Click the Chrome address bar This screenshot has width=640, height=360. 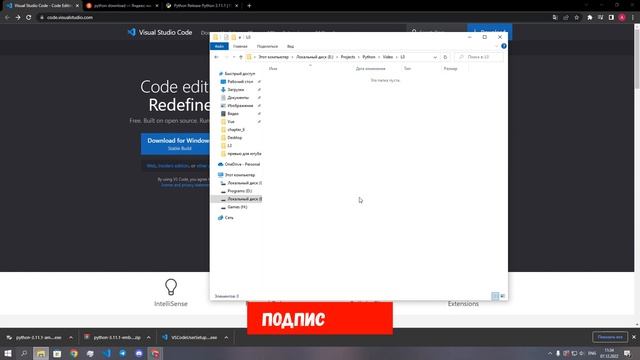click(x=294, y=18)
